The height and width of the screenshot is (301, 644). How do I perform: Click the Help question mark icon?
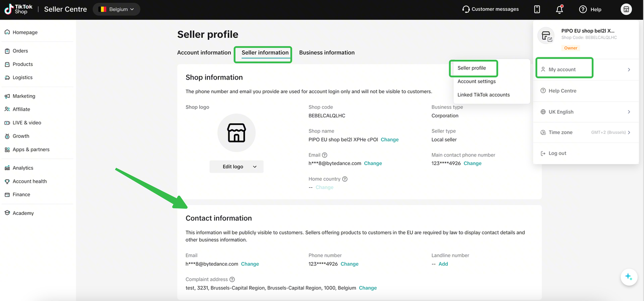583,9
